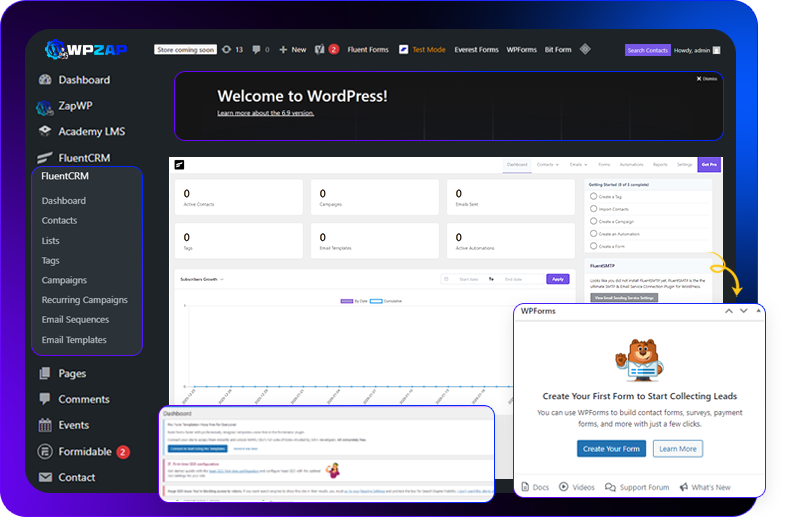The image size is (785, 520).
Task: Switch to the Automations tab
Action: (x=631, y=164)
